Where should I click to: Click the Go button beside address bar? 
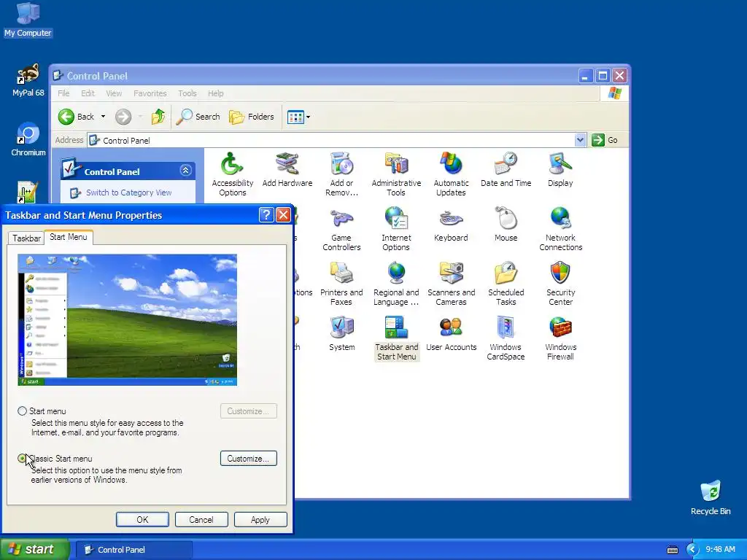click(x=605, y=140)
